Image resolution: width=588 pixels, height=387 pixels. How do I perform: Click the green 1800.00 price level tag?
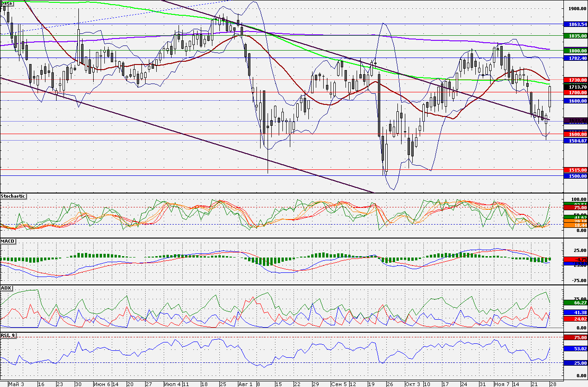(x=575, y=50)
